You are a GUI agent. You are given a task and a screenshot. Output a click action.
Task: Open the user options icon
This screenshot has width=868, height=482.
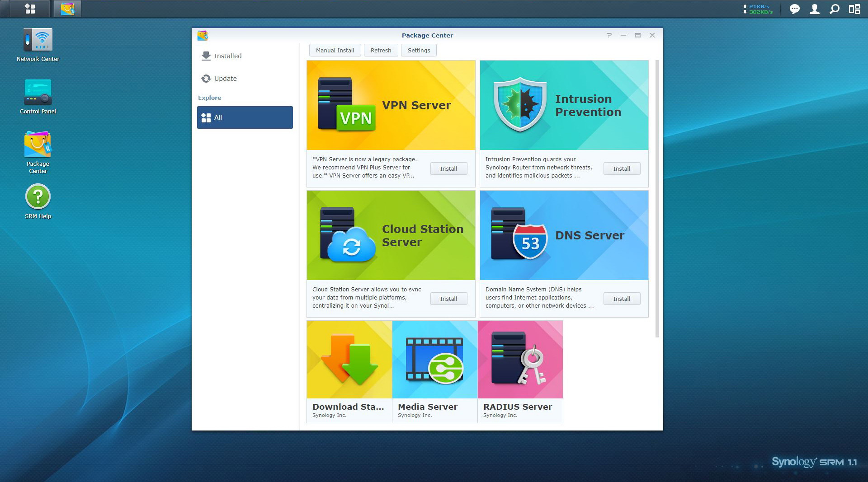tap(814, 9)
